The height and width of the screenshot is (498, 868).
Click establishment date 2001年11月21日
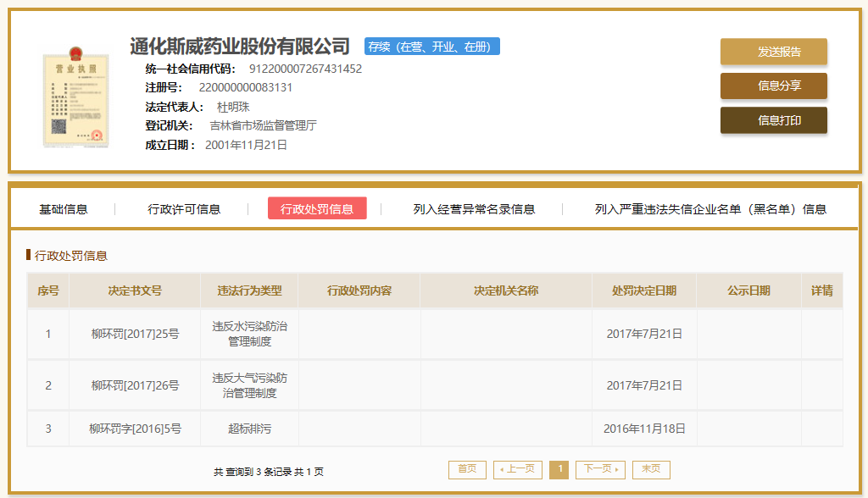246,145
